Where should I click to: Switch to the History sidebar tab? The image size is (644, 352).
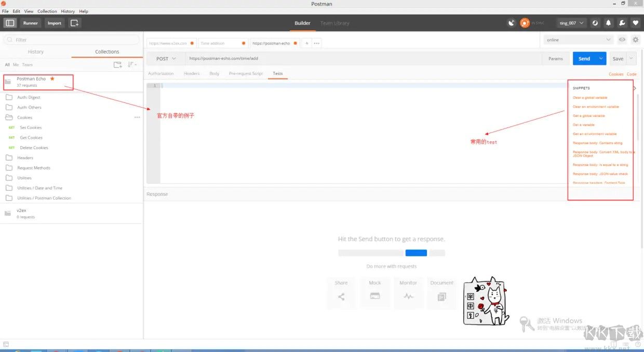[36, 52]
